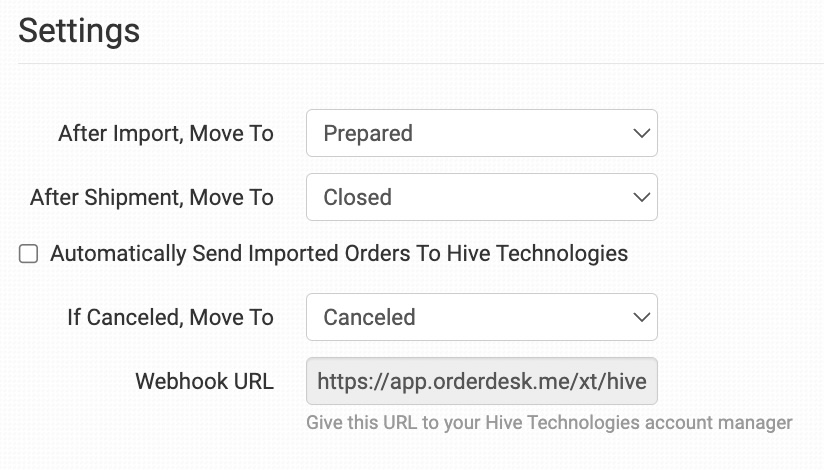Click the chevron arrow beside Prepared
This screenshot has height=470, width=824.
[x=642, y=133]
